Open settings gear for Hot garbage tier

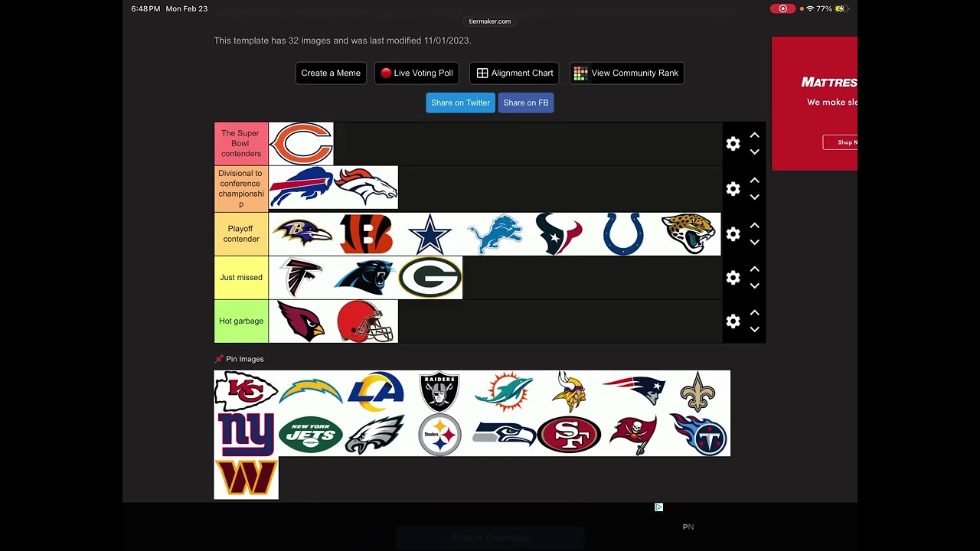pos(733,321)
